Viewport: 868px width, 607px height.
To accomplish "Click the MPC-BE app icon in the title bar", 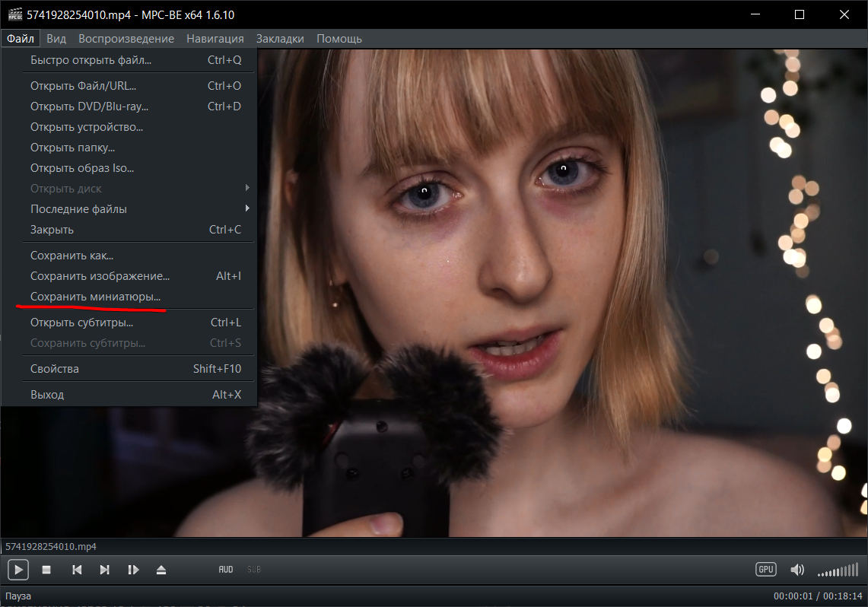I will tap(15, 14).
